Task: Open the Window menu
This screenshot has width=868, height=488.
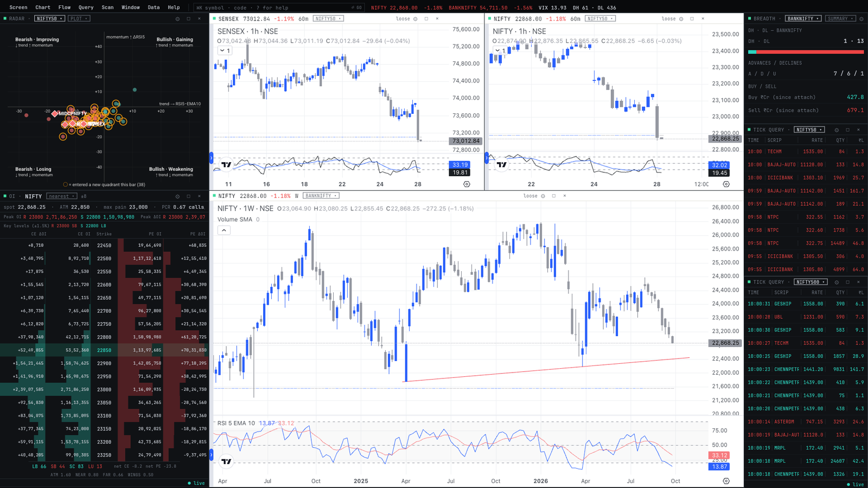Action: (131, 8)
